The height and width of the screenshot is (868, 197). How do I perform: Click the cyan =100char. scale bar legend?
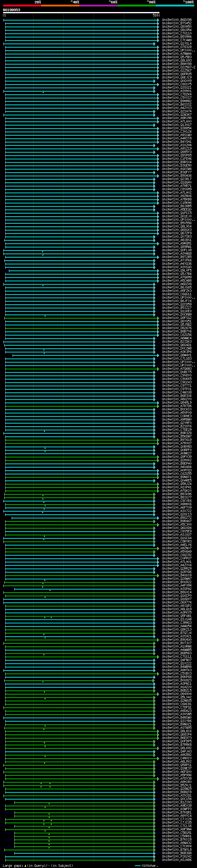pyautogui.click(x=137, y=866)
